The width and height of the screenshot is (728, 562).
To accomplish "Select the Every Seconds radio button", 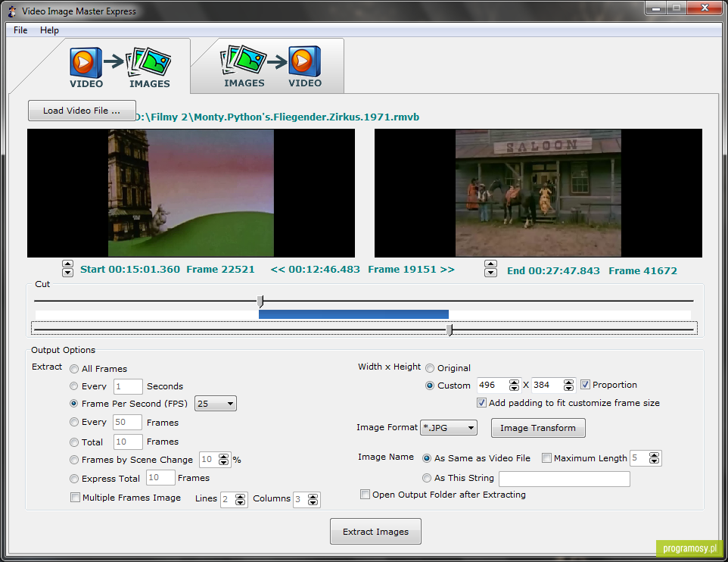I will coord(74,386).
